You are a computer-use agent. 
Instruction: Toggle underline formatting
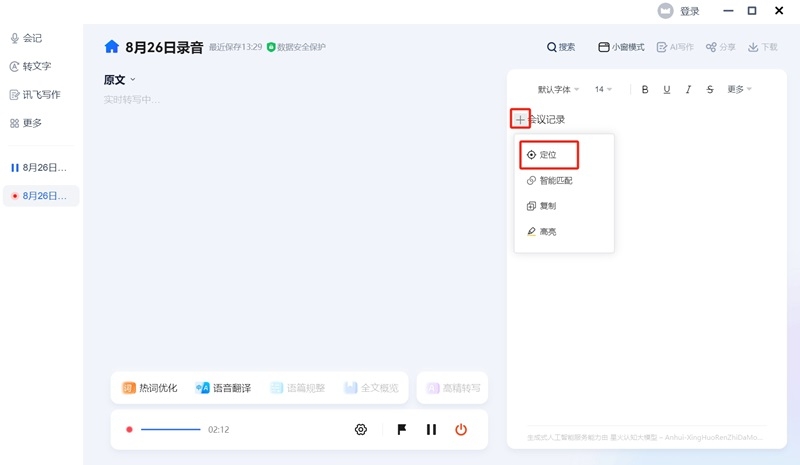tap(666, 89)
